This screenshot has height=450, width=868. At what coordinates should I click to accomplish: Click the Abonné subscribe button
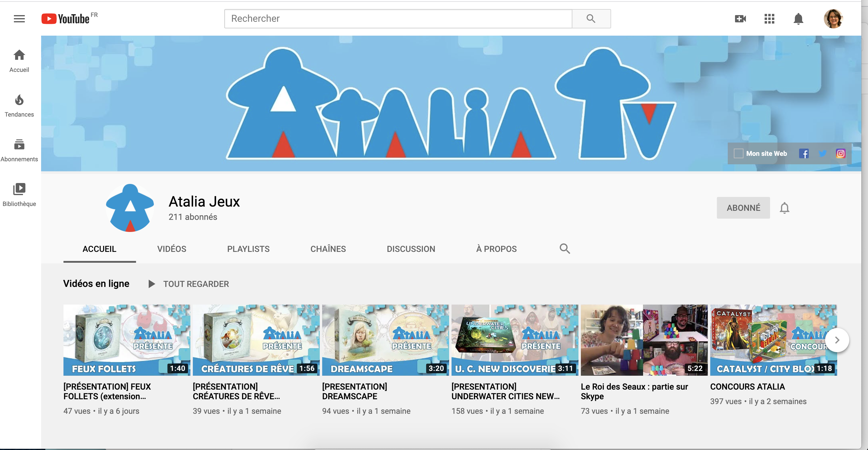pyautogui.click(x=743, y=208)
